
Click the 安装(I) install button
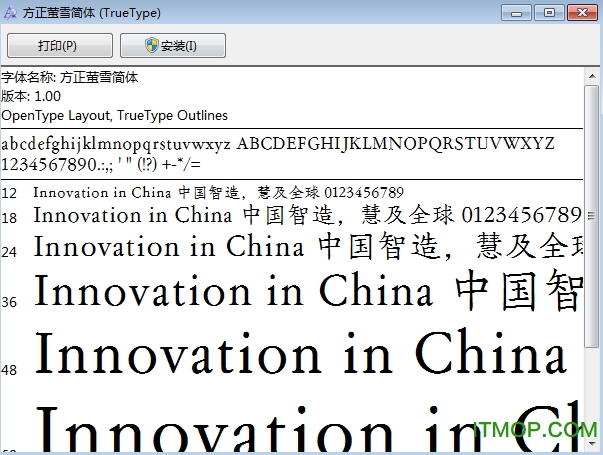(x=173, y=46)
